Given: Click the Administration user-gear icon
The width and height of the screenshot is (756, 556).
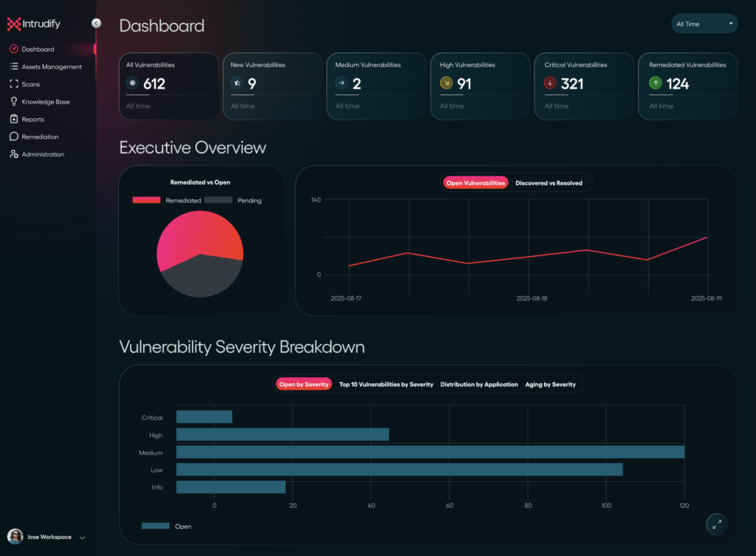Looking at the screenshot, I should [x=13, y=154].
